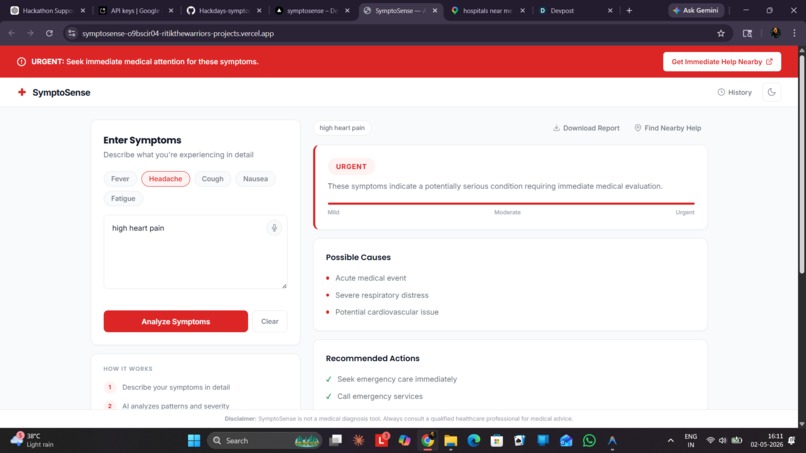The height and width of the screenshot is (453, 806).
Task: Switch to the symptosense Vercel deployment tab
Action: coord(312,10)
